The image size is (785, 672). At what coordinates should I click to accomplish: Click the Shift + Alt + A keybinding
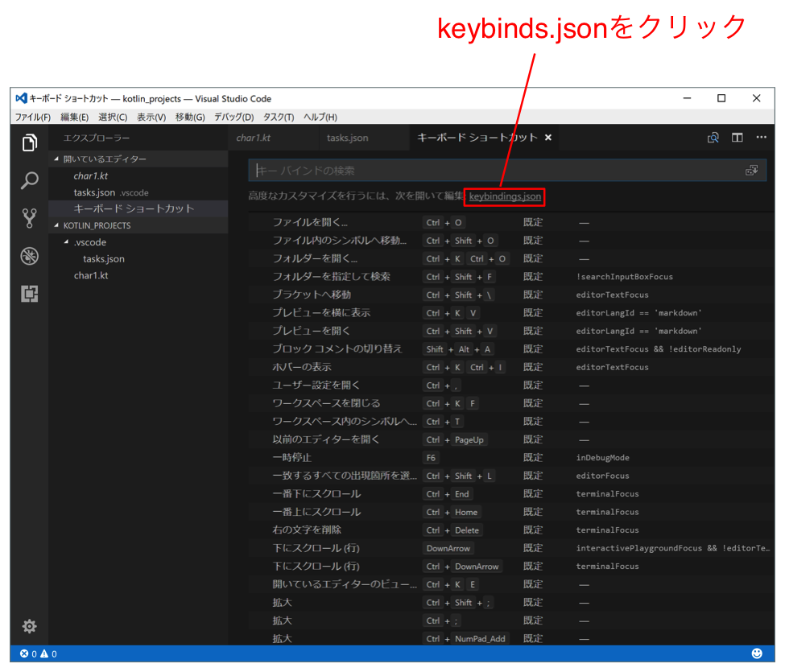[x=459, y=349]
